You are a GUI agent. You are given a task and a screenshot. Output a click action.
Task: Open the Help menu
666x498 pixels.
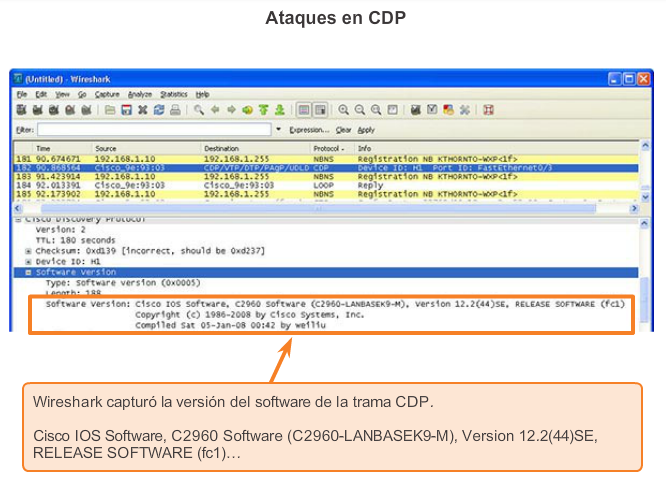(x=203, y=94)
